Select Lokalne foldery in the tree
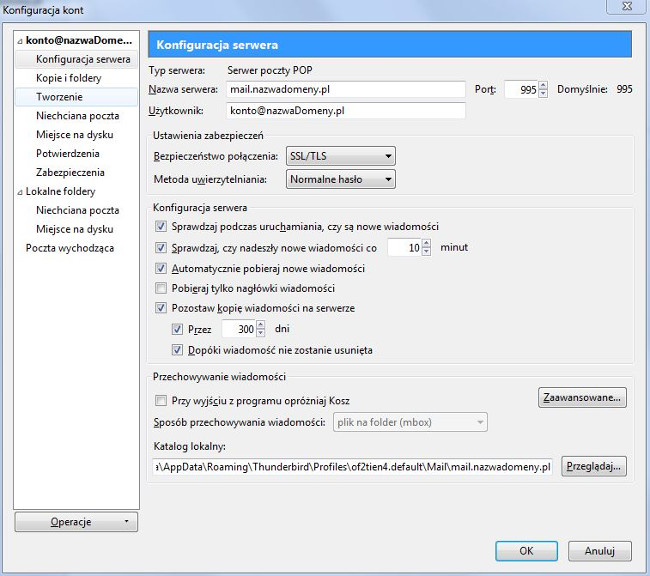The image size is (650, 576). [x=61, y=192]
